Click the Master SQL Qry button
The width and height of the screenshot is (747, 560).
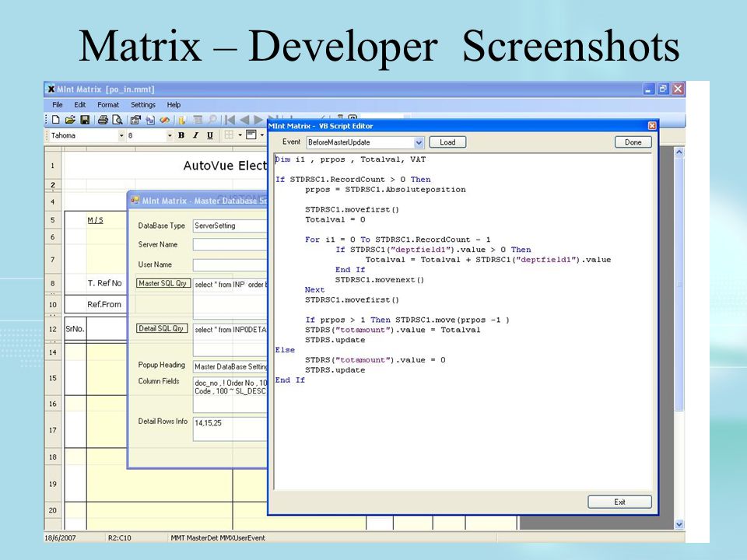(163, 283)
